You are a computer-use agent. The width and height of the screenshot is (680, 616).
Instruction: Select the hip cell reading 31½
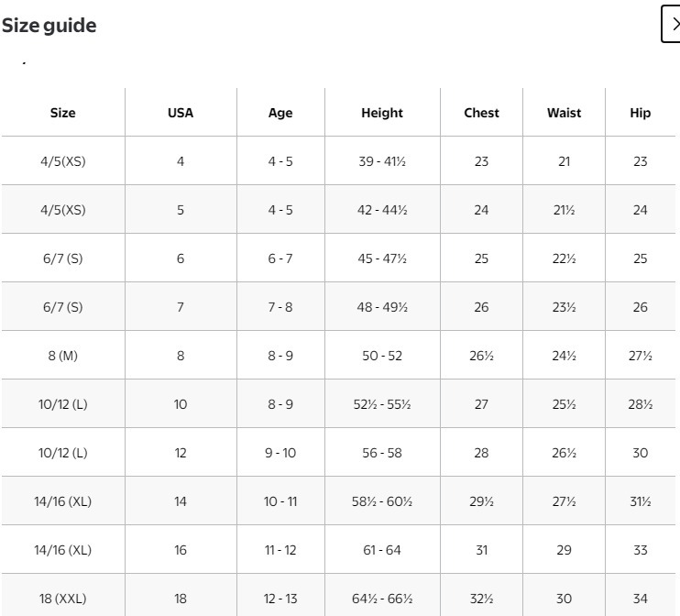pos(641,501)
